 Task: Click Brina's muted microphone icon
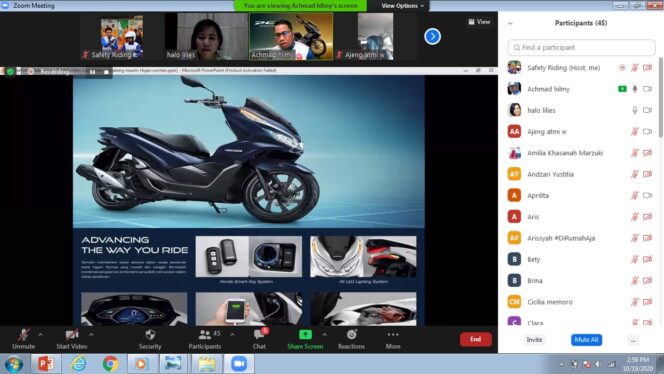coord(635,280)
